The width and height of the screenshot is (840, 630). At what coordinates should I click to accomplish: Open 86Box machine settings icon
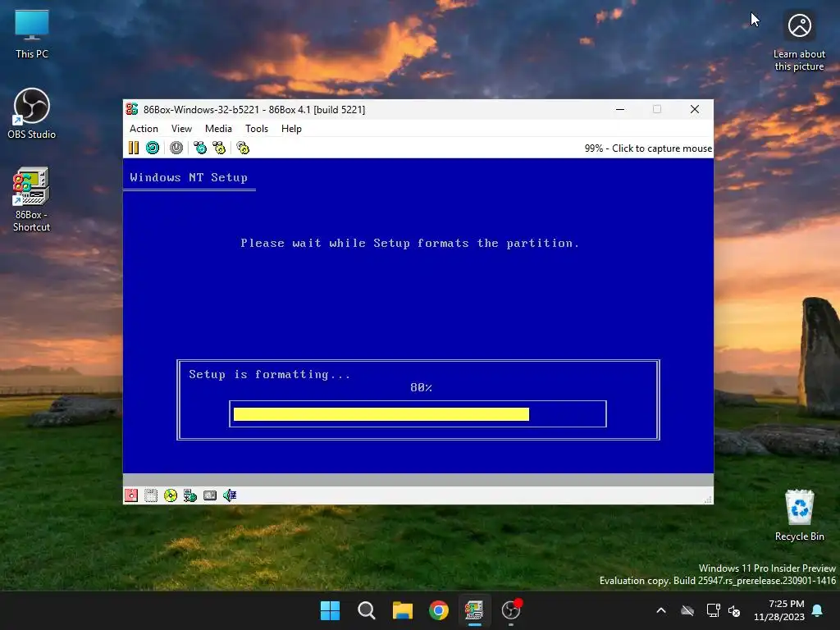click(x=243, y=148)
